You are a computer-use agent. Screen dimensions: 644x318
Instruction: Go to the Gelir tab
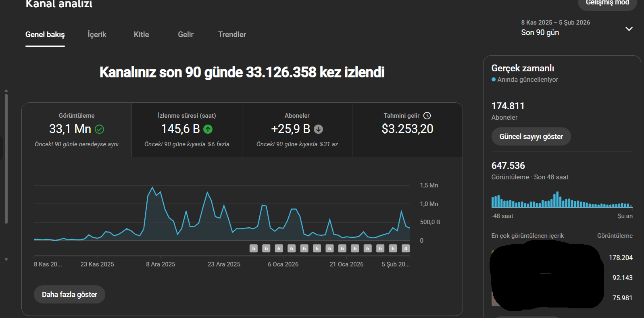(185, 35)
